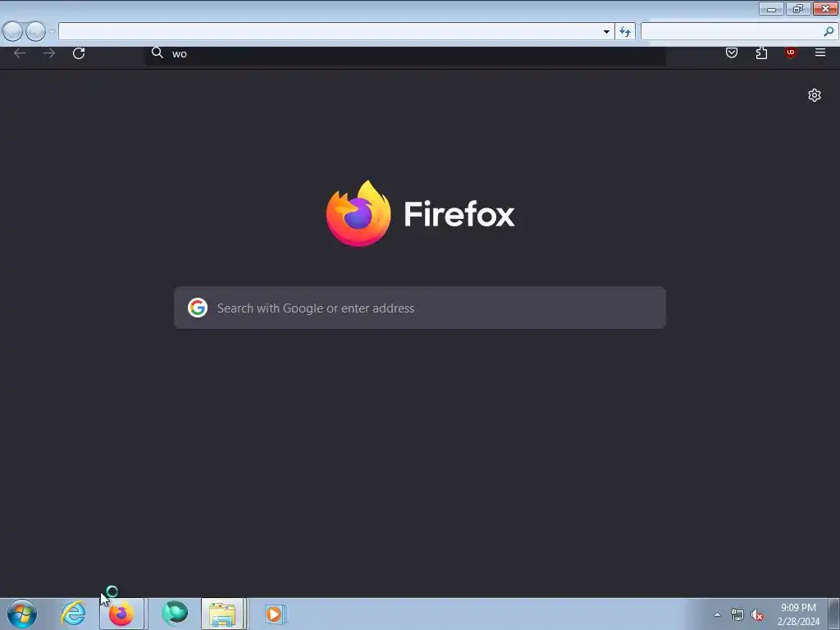Open the Extensions puzzle icon
This screenshot has width=840, height=630.
[x=761, y=52]
